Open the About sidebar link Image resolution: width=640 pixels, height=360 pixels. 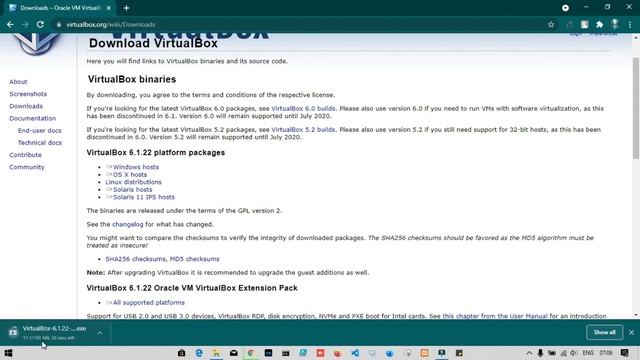pos(18,82)
